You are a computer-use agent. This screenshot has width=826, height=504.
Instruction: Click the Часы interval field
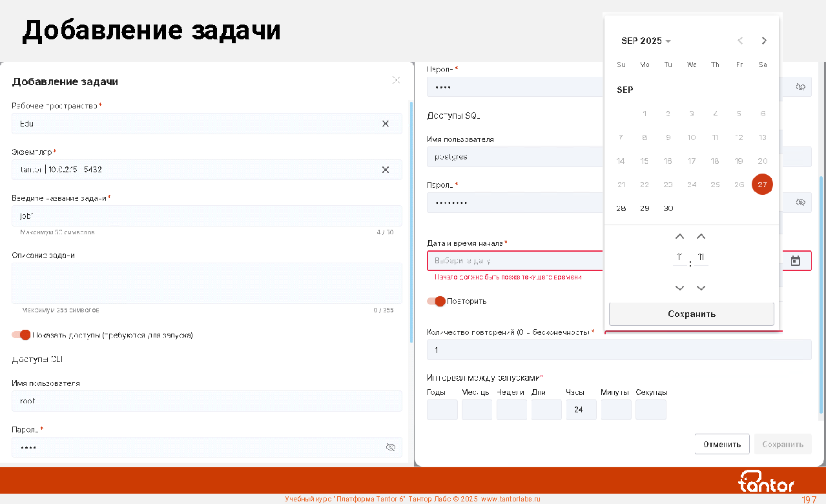click(581, 410)
